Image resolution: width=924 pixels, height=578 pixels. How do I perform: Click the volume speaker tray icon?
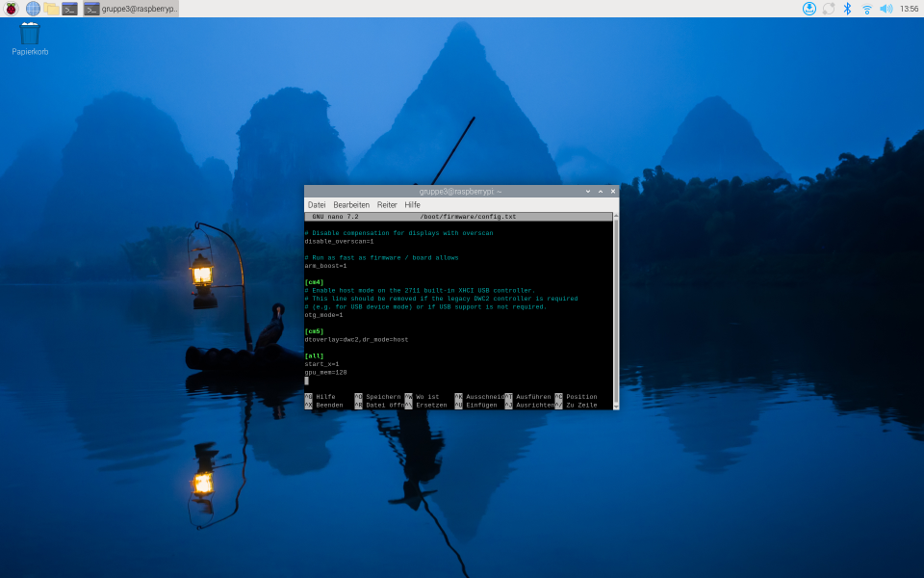(x=885, y=9)
